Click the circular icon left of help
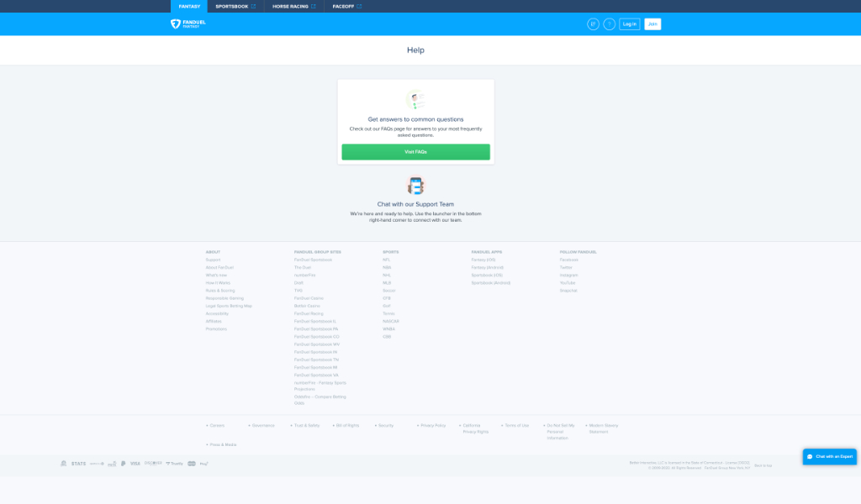 [x=593, y=24]
